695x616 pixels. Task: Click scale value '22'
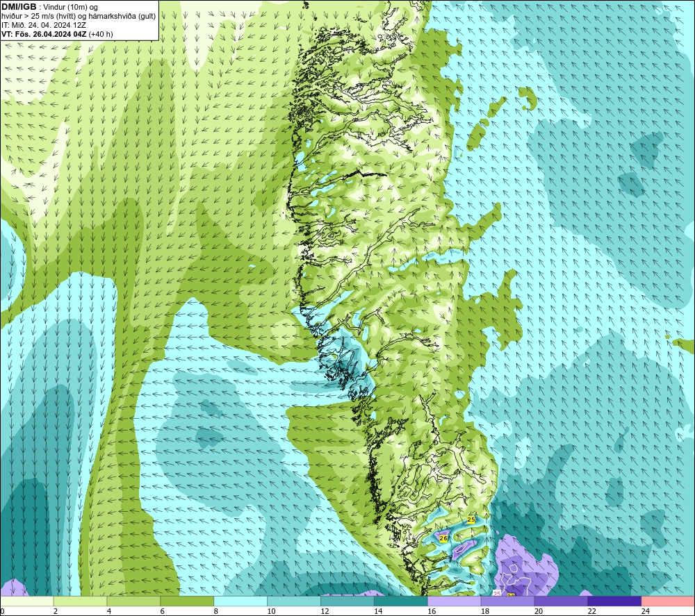[x=591, y=611]
